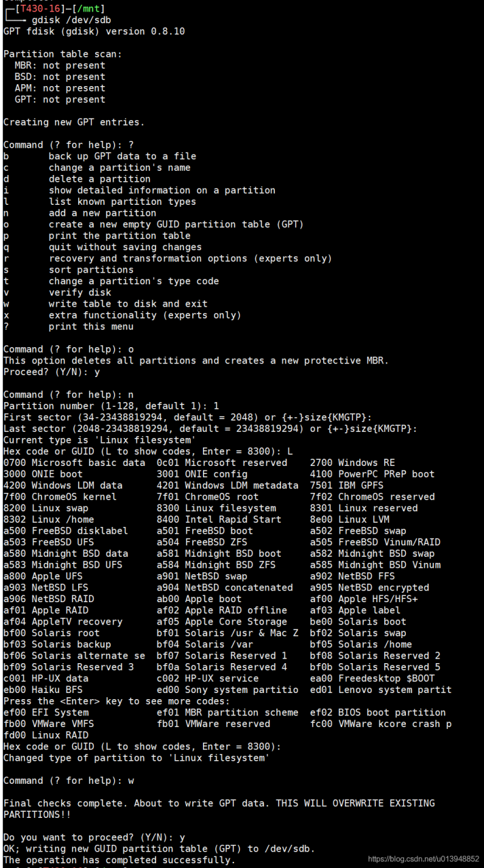Click the 'add a new partition' help entry

[102, 213]
